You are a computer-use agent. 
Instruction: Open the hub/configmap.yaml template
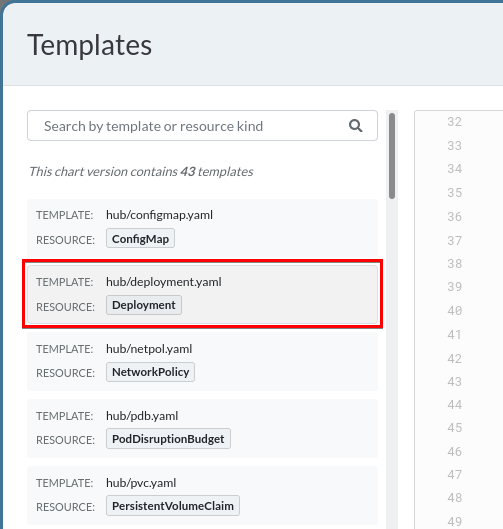[202, 227]
